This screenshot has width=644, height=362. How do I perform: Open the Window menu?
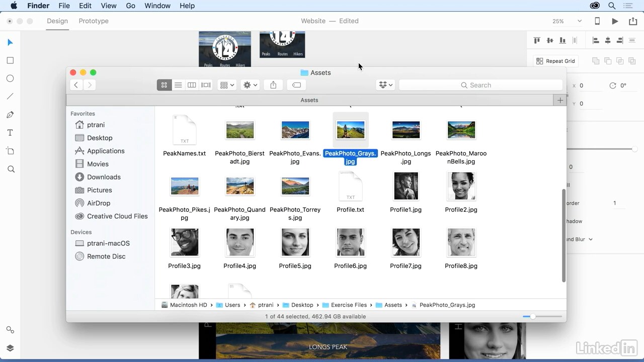click(157, 6)
